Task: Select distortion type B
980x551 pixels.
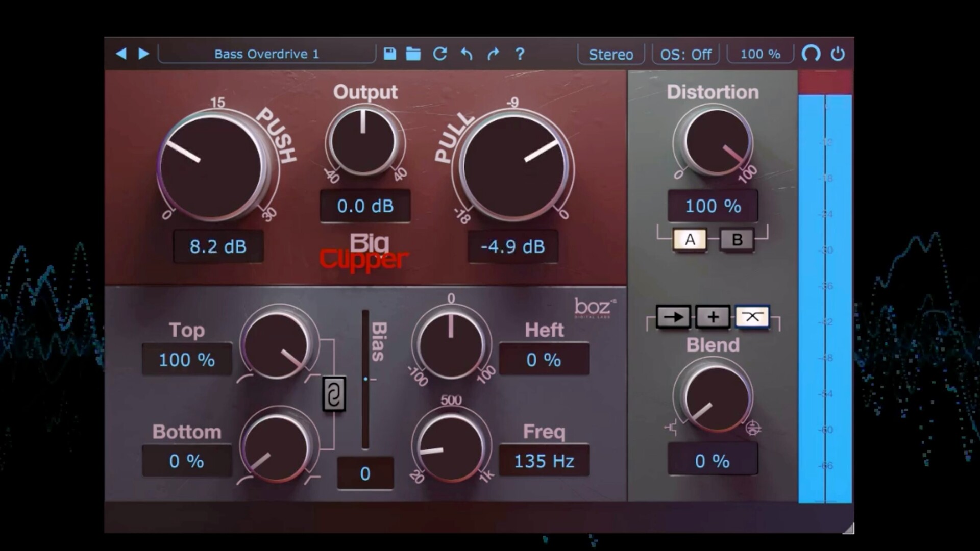Action: pos(737,239)
